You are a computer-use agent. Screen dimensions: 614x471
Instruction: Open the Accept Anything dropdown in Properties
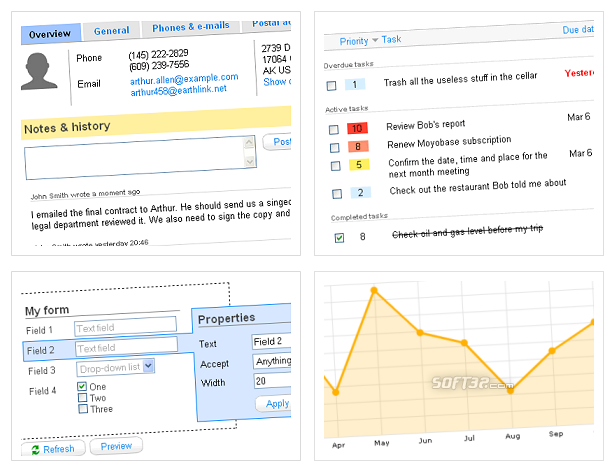(x=272, y=361)
